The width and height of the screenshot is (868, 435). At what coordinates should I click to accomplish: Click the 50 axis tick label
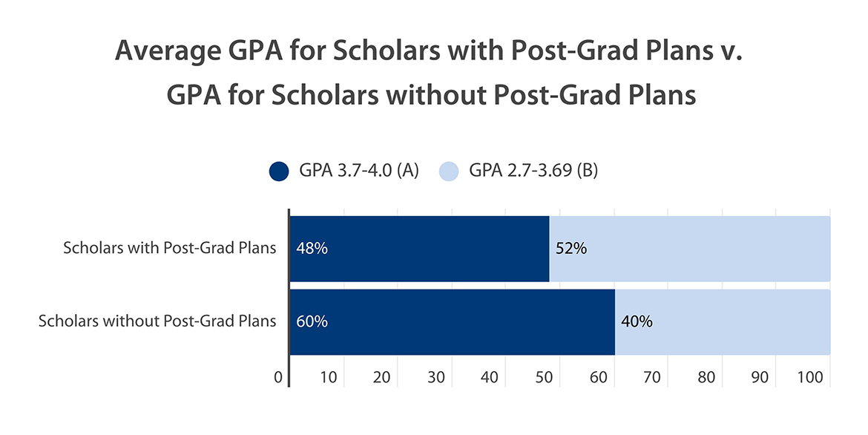point(544,377)
